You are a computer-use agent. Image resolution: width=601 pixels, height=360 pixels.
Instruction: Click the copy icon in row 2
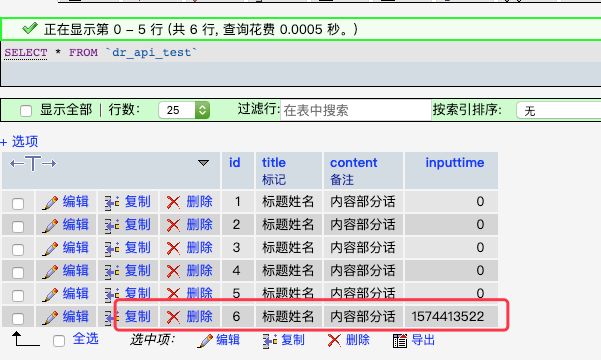(x=112, y=226)
